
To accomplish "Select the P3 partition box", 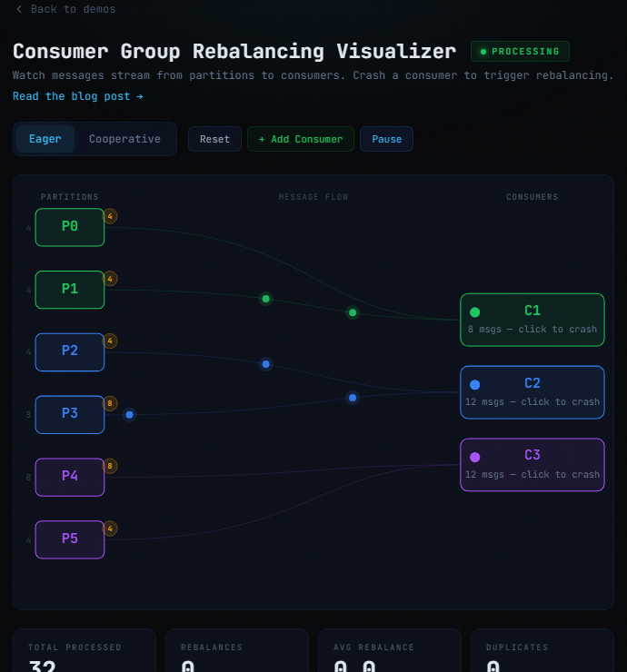I will pyautogui.click(x=70, y=414).
